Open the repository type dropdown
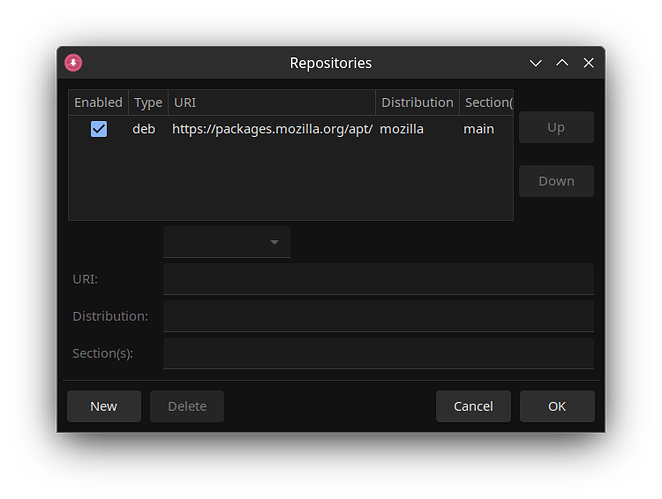Viewport: 662px width, 499px height. click(227, 242)
